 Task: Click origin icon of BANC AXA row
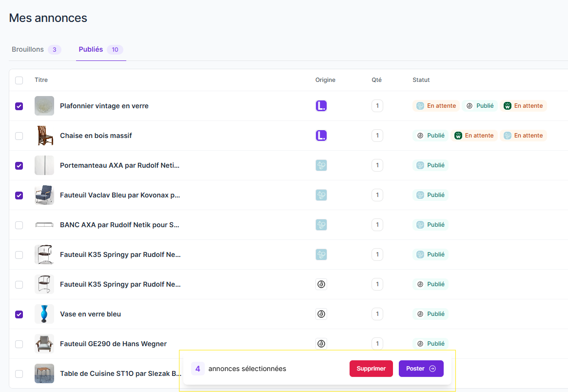(x=321, y=225)
